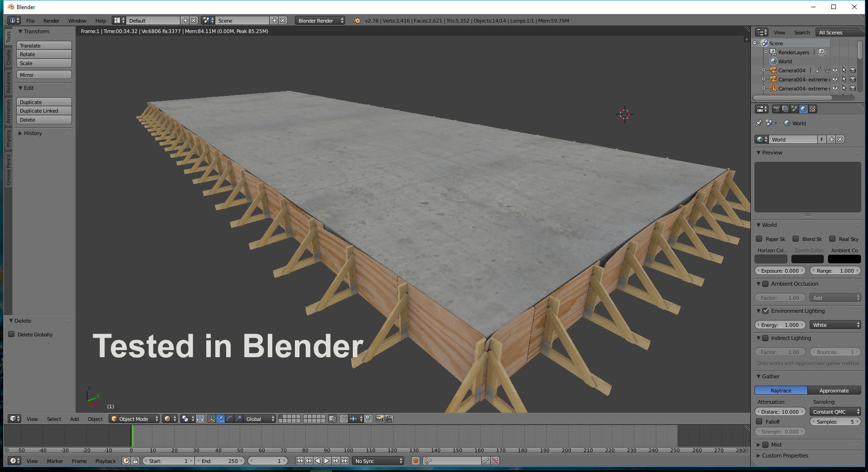Hide Camera004 with its eye icon
This screenshot has height=472, width=868.
coord(835,70)
